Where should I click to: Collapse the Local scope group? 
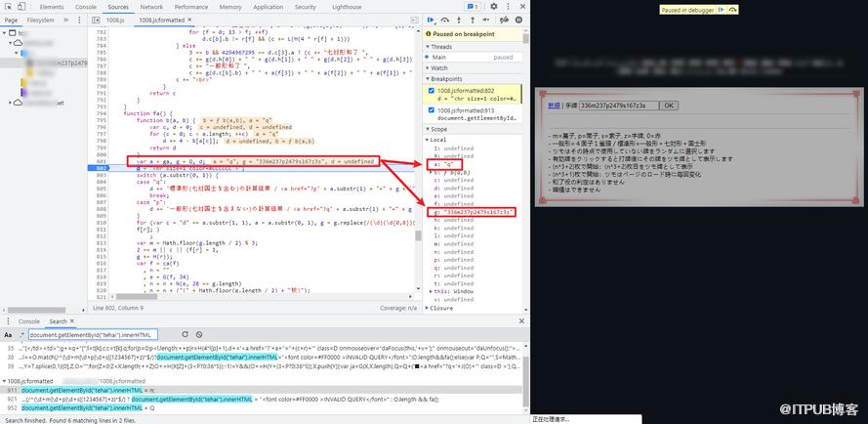coord(427,140)
